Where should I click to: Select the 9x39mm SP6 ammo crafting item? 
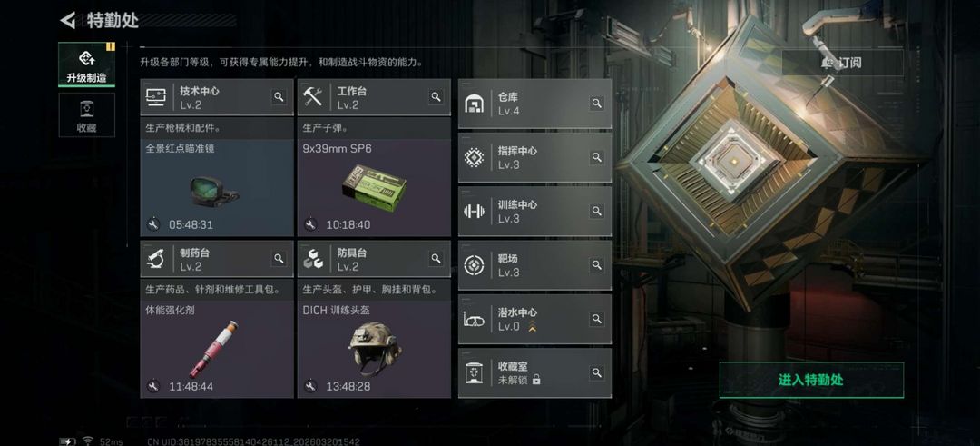point(374,188)
